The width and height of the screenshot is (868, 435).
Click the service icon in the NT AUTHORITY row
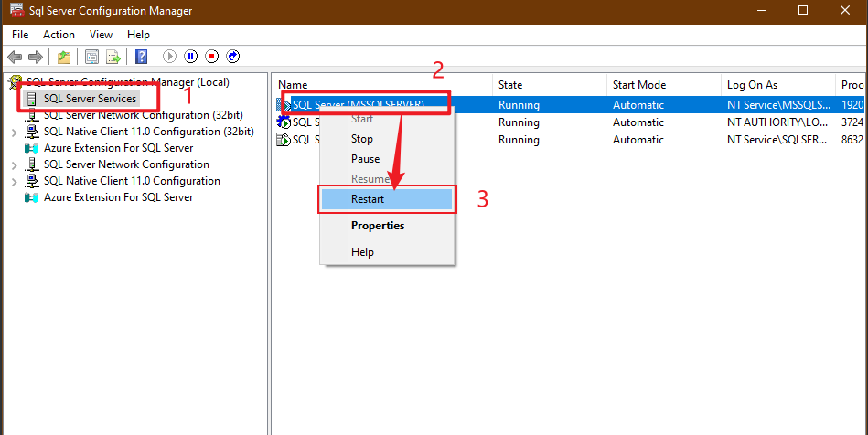(x=284, y=122)
